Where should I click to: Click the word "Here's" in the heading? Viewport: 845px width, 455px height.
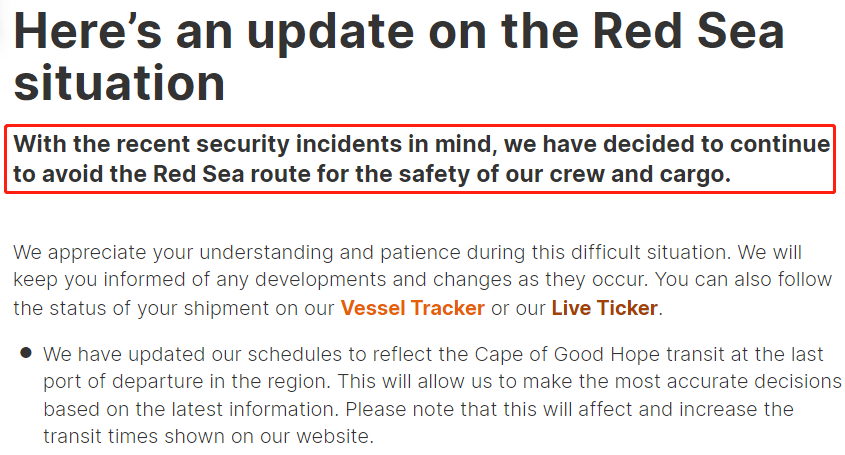tap(88, 31)
